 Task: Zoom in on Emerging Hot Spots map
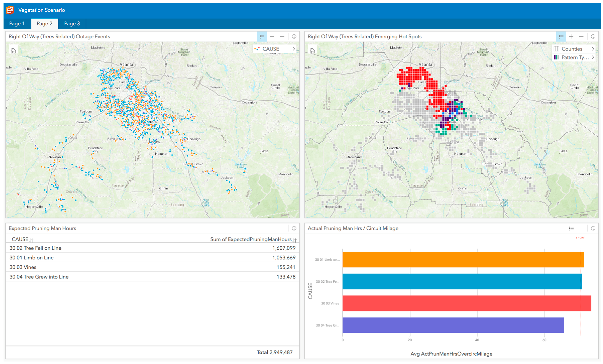pos(571,37)
